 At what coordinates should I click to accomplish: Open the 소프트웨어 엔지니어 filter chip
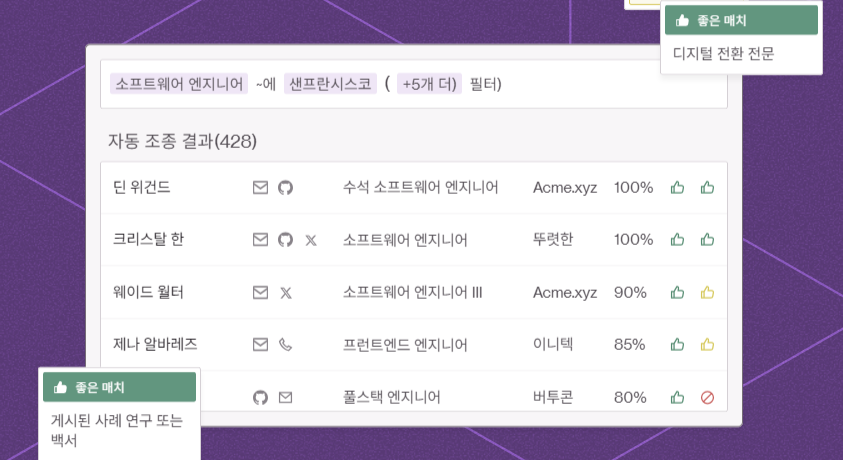pyautogui.click(x=179, y=84)
